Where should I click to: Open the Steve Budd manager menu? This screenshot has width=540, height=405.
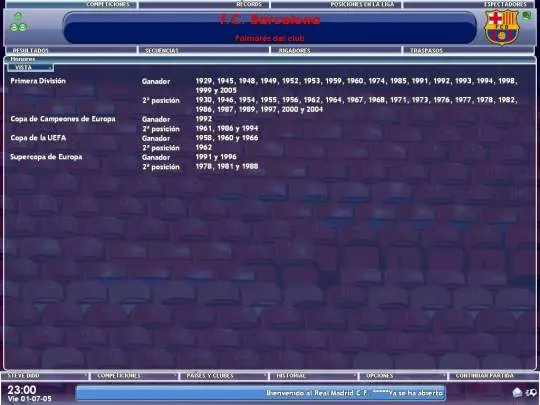point(45,376)
